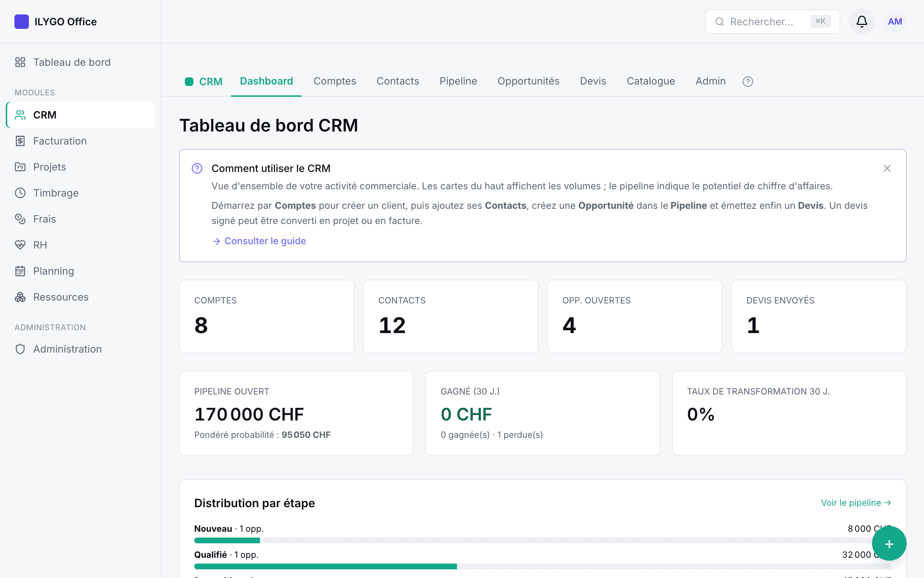Screen dimensions: 924x578
Task: Select Timbrage module in sidebar
Action: tap(80, 193)
